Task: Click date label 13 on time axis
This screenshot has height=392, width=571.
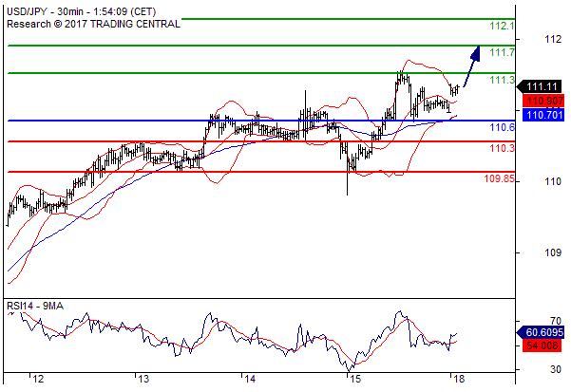Action: tap(143, 380)
